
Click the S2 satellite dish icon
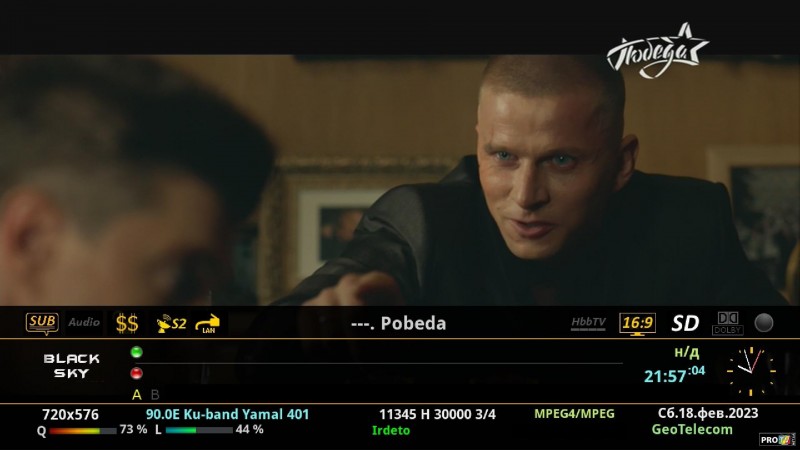171,323
